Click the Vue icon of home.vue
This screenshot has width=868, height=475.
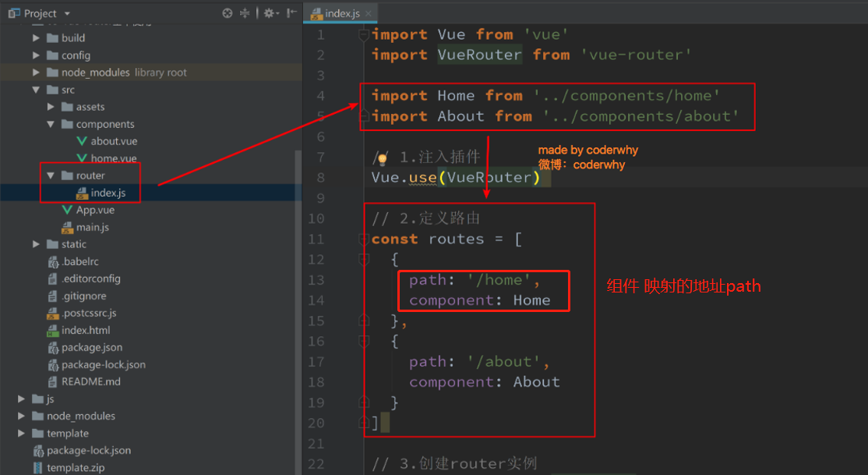82,158
